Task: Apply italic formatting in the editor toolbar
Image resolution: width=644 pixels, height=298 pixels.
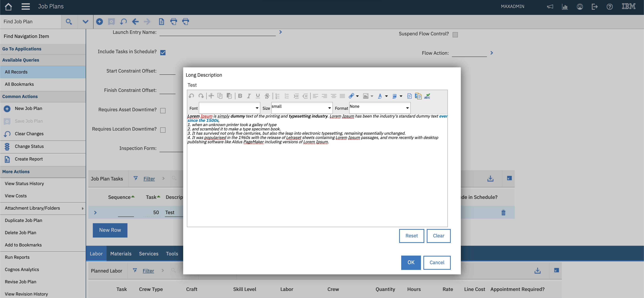Action: tap(249, 96)
